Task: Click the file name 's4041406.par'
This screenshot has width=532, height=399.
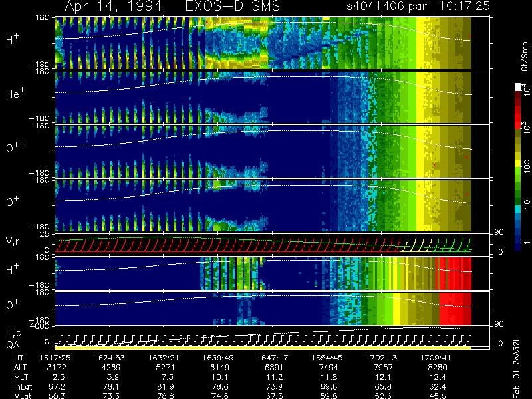Action: click(x=386, y=6)
